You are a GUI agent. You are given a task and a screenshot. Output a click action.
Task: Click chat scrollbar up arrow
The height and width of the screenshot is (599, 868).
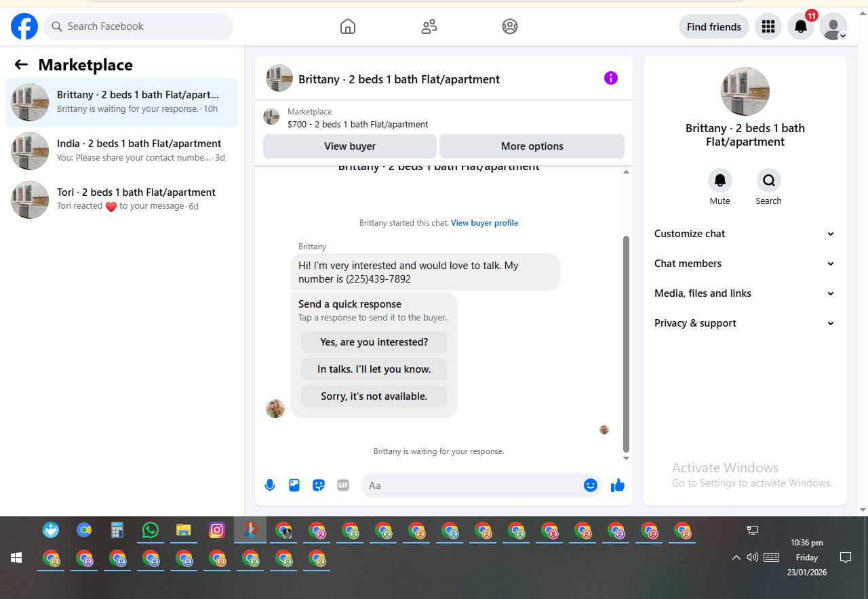point(626,172)
